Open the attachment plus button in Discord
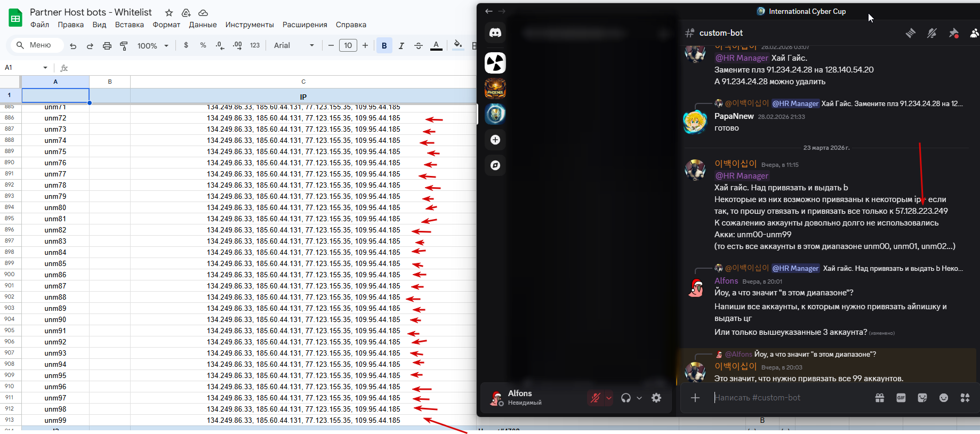Screen dimensions: 980x434 pos(695,398)
